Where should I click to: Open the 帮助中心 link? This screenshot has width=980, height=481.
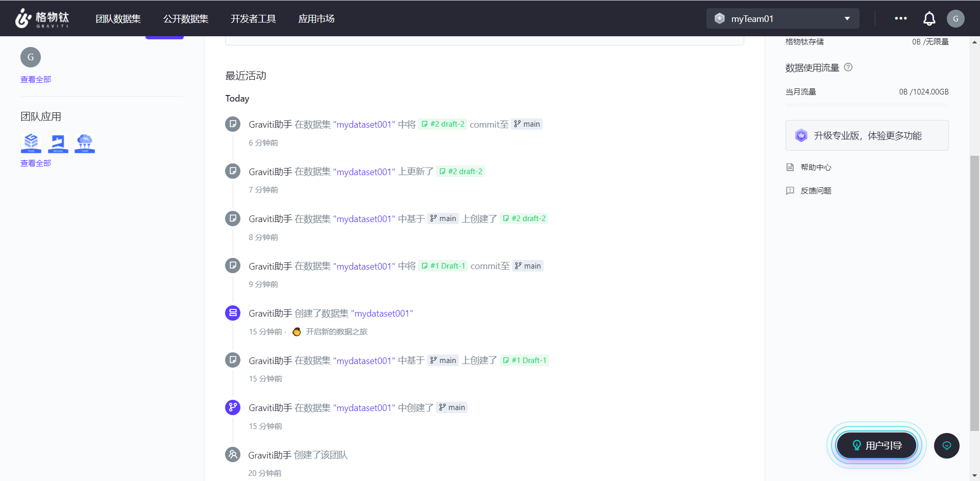(816, 167)
